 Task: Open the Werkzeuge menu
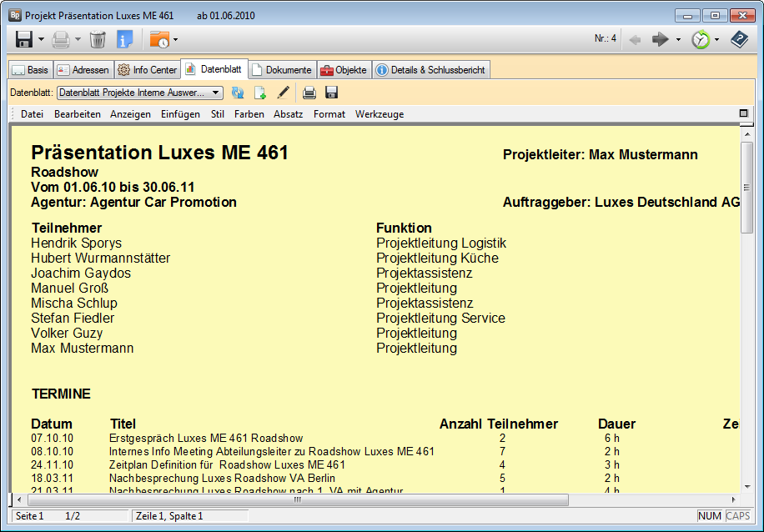click(x=379, y=114)
